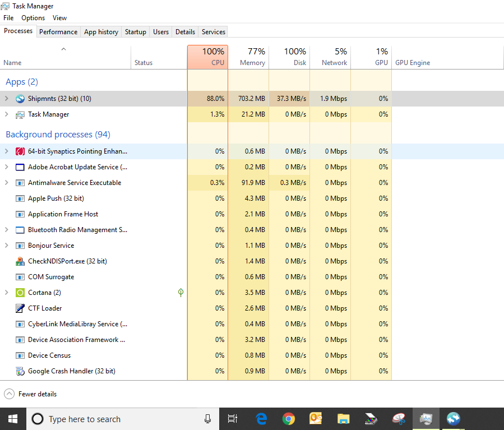
Task: Expand the Task Manager process entry
Action: point(6,114)
